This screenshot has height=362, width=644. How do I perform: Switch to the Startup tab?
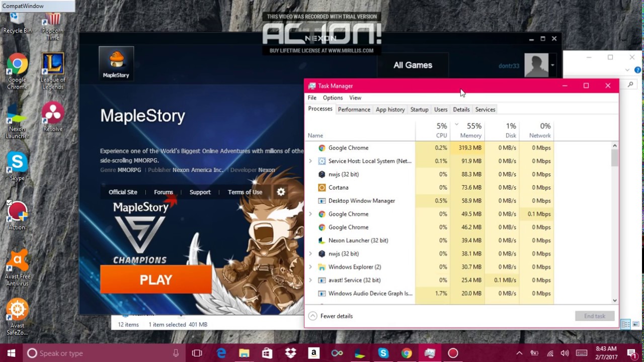[419, 109]
